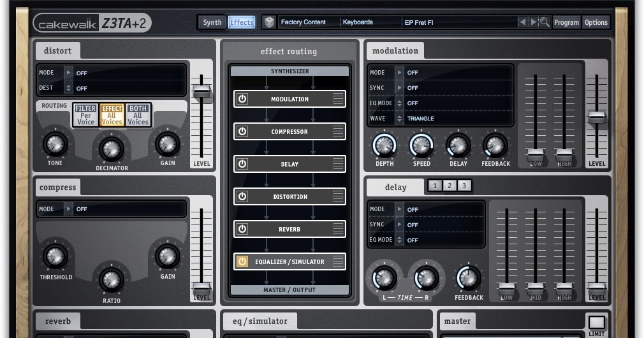Click the distort TONE knob
The height and width of the screenshot is (338, 644).
pyautogui.click(x=55, y=144)
